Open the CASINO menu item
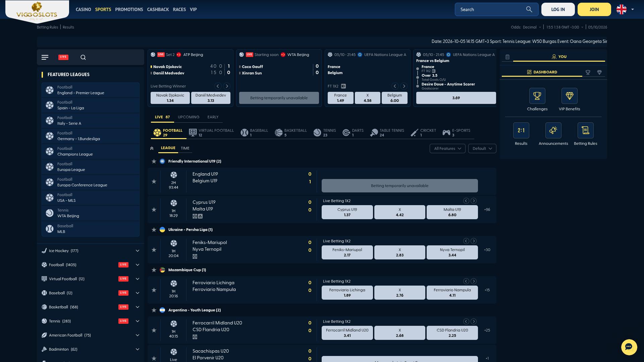 click(x=83, y=9)
